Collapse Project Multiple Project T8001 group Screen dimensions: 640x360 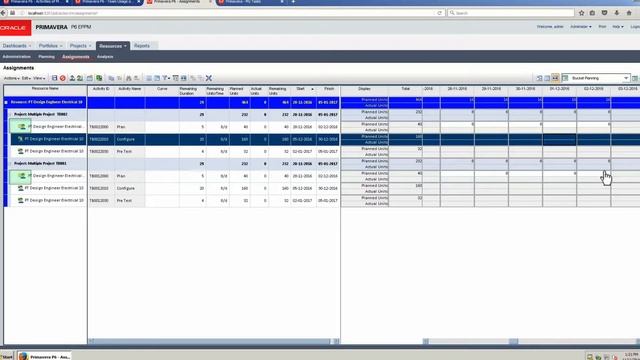(11, 164)
